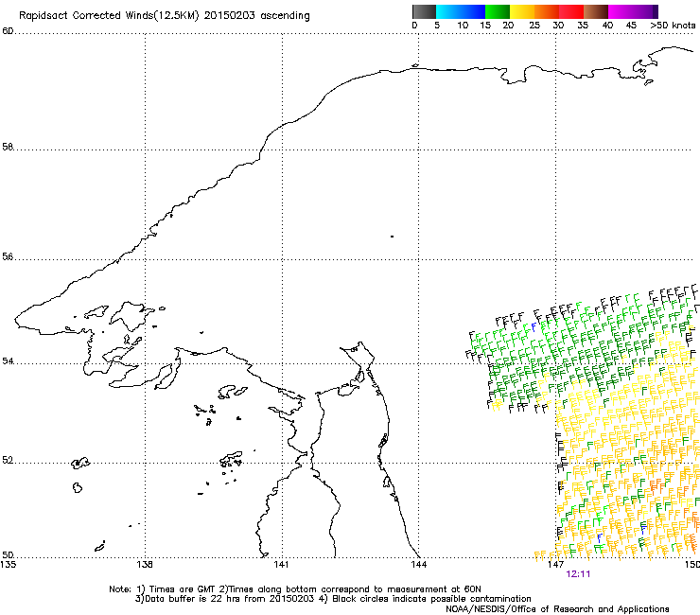Click the '20150203 ascending' text in the title

(256, 15)
